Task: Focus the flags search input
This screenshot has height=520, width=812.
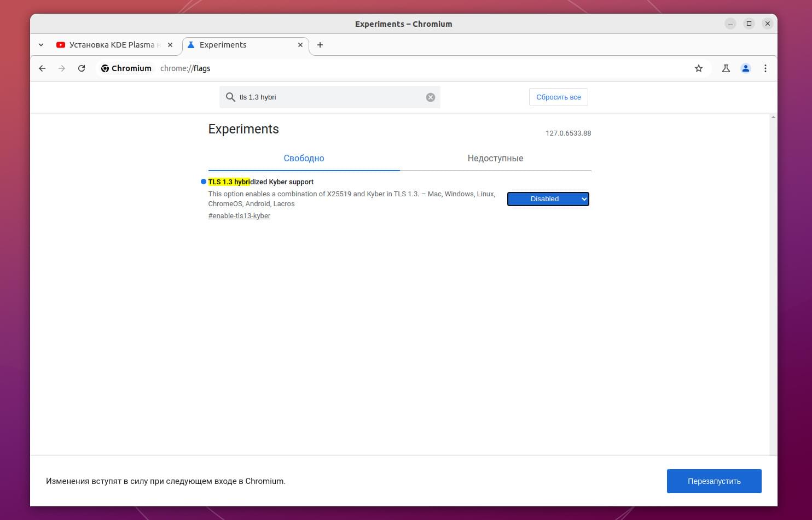Action: pyautogui.click(x=330, y=97)
